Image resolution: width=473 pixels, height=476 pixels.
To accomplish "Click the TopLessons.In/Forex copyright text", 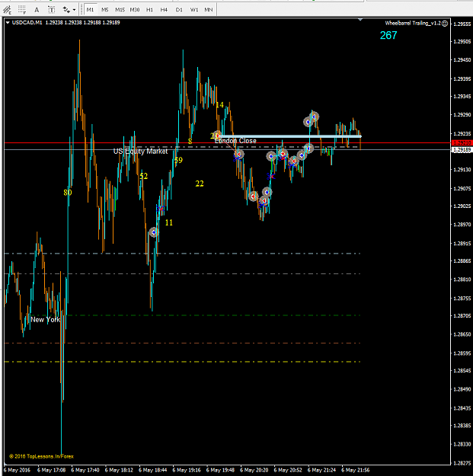I will point(41,456).
